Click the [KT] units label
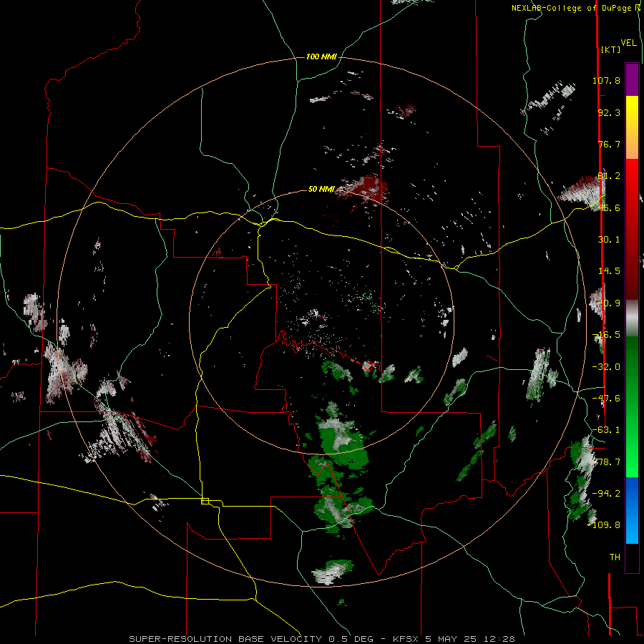 (610, 49)
